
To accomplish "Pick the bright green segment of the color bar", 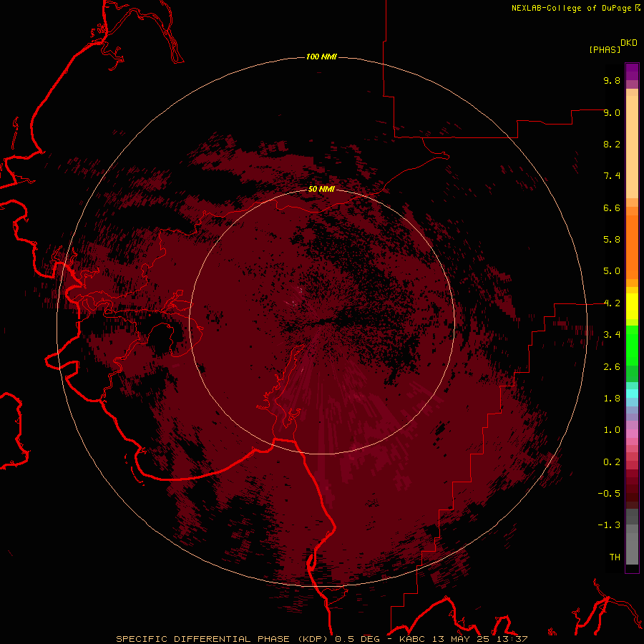I will click(632, 345).
